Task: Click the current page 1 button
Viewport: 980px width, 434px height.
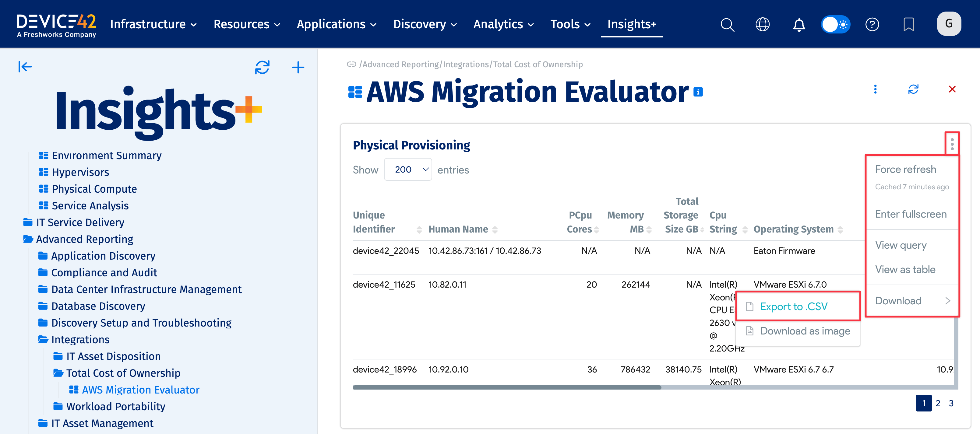Action: click(x=923, y=403)
